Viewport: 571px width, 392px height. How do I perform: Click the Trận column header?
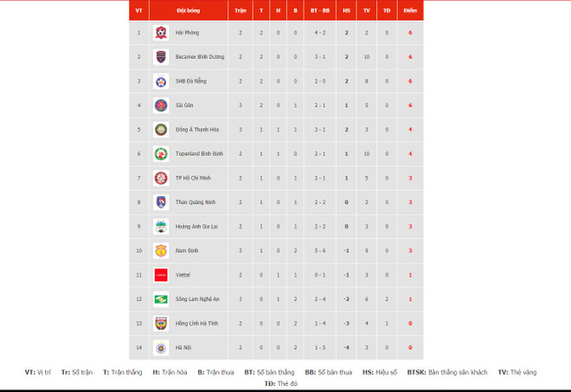tap(240, 12)
